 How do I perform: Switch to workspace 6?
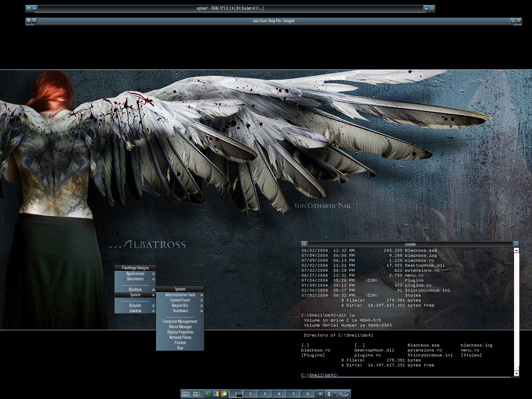point(308,394)
